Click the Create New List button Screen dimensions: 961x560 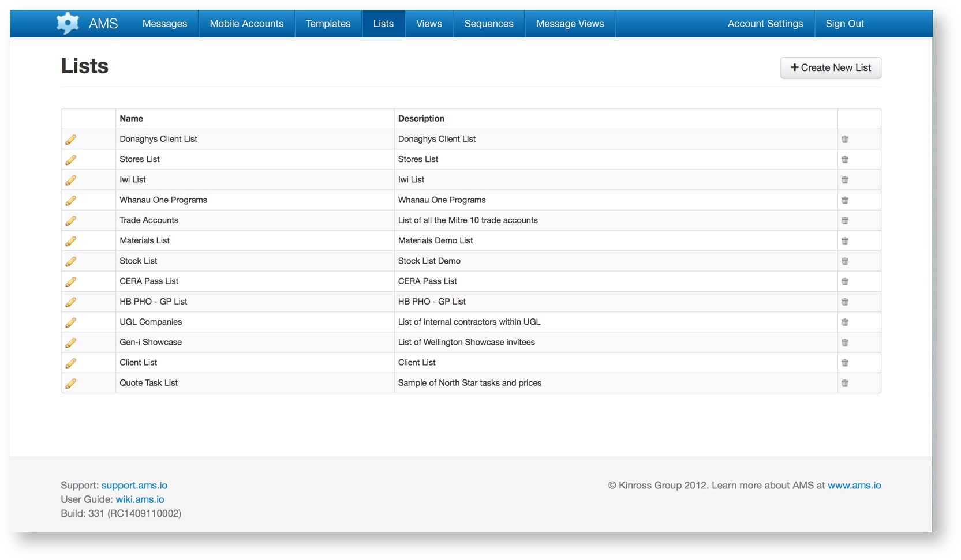point(831,67)
